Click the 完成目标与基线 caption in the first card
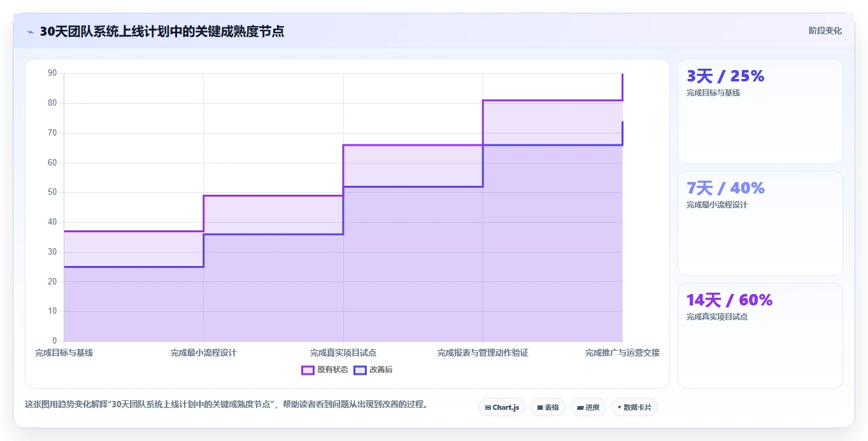Viewport: 868px width, 441px height. pyautogui.click(x=713, y=93)
